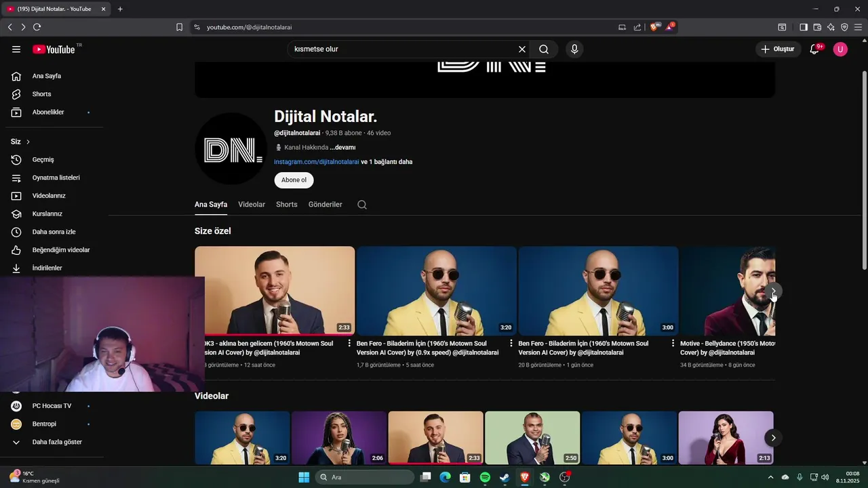Expand the Siz section chevron

(x=28, y=142)
